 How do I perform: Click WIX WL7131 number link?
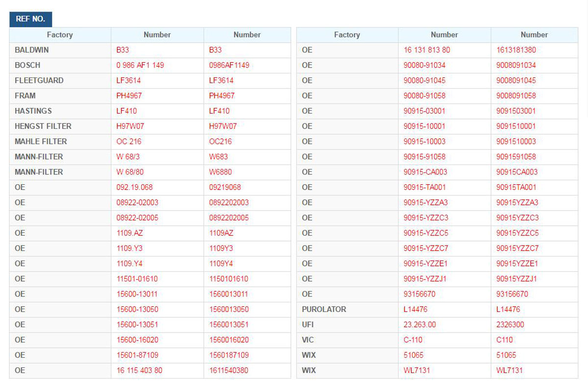point(416,370)
